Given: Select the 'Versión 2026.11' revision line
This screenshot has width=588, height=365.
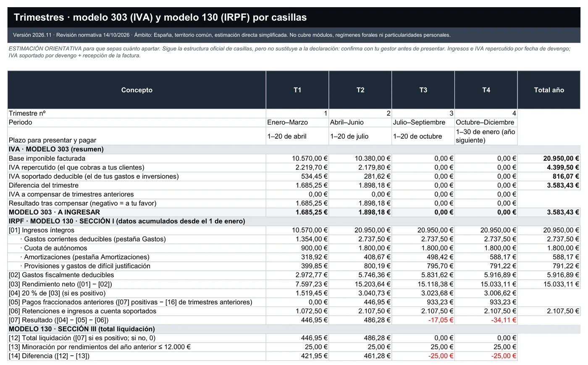Looking at the screenshot, I should [x=232, y=35].
